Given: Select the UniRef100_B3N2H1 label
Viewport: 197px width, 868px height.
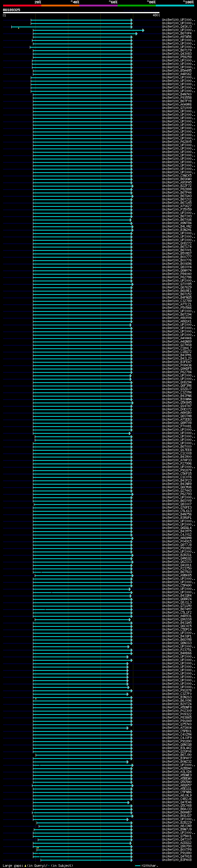Looking at the screenshot, I should [177, 230].
